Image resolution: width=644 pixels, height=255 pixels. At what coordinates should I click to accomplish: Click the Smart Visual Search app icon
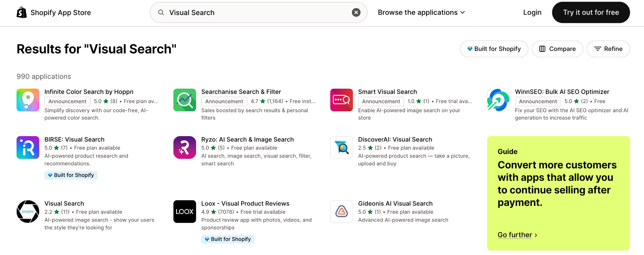[341, 100]
